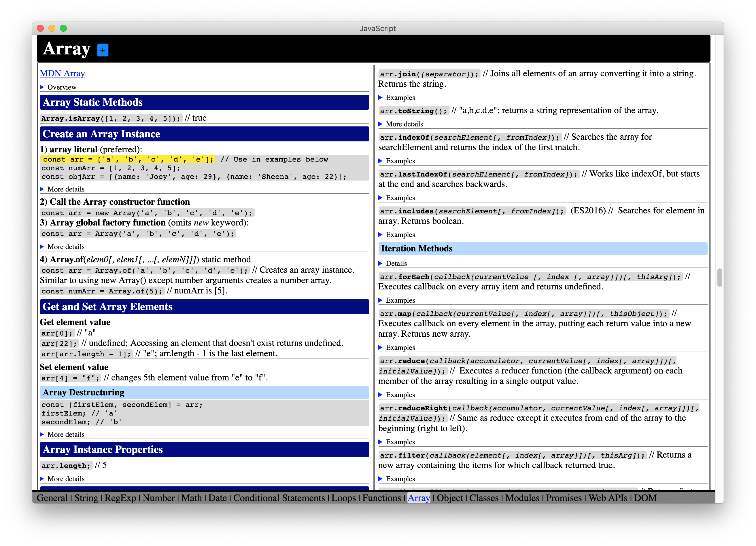
Task: Open the Object tab
Action: click(x=450, y=498)
